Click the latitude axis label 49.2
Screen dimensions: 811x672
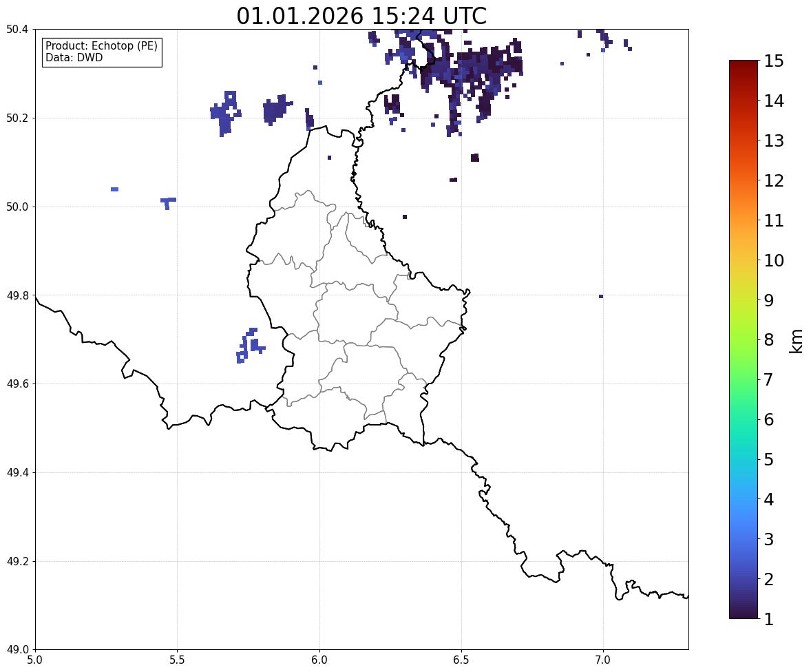(x=17, y=561)
